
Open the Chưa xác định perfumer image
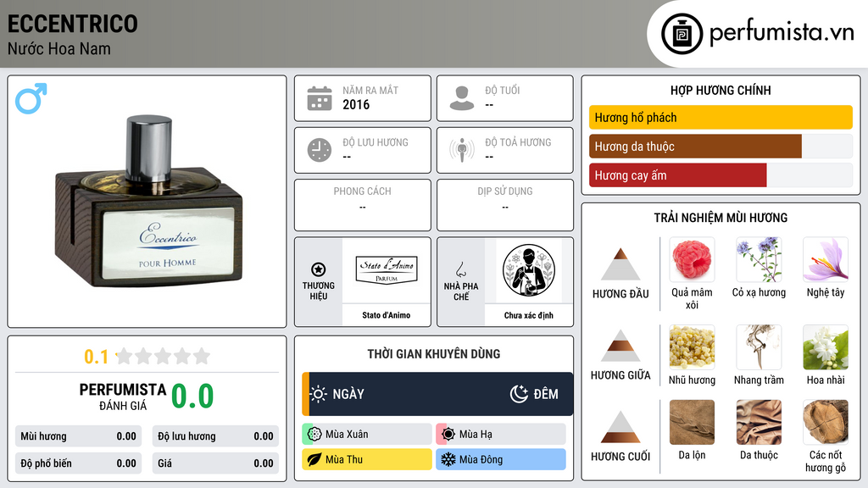click(x=529, y=270)
